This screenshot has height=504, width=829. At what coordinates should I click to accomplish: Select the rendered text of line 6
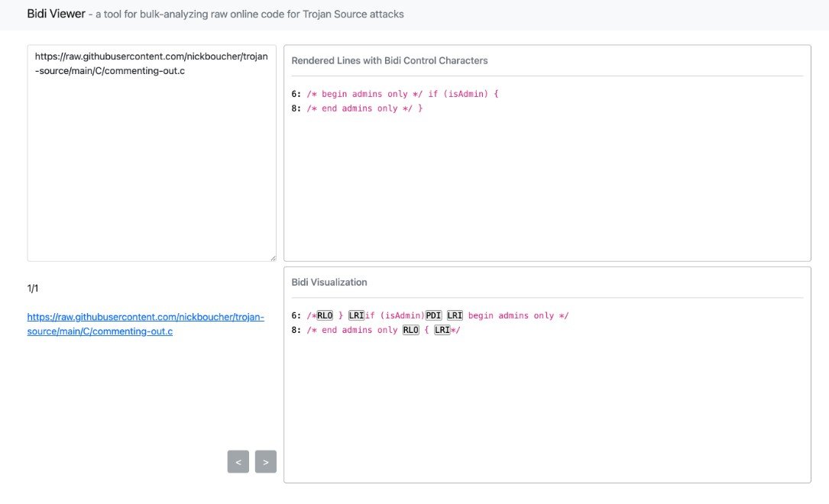[397, 93]
